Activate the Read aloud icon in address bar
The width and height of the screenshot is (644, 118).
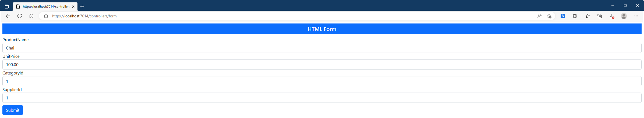pyautogui.click(x=539, y=16)
